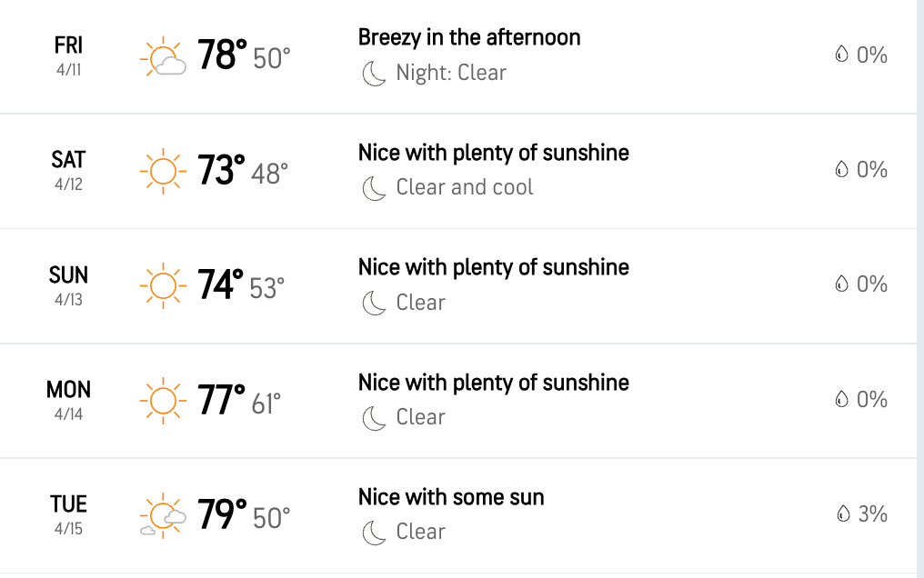The height and width of the screenshot is (578, 924).
Task: Click Friday's raindrop precipitation icon
Action: (841, 55)
